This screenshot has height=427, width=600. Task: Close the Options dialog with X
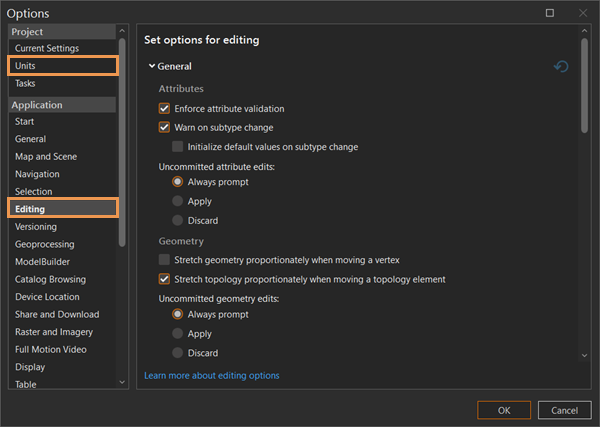coord(582,13)
